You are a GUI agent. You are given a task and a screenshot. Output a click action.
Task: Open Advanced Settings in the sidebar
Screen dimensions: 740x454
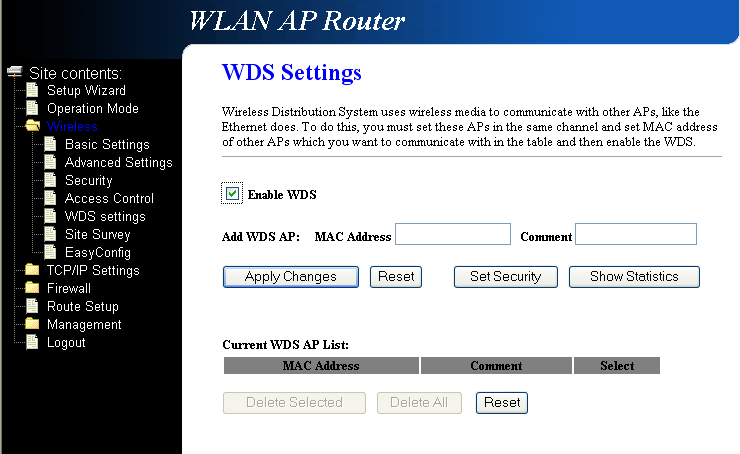118,163
